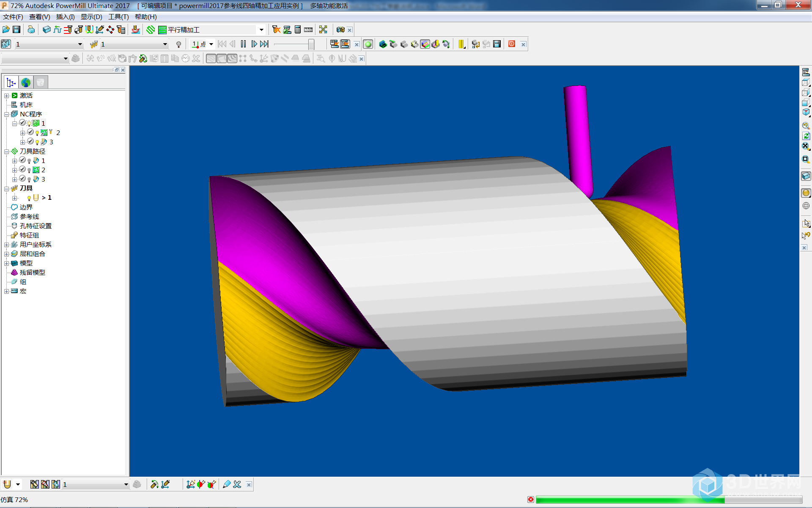812x508 pixels.
Task: Click the simulation progress bar
Action: click(669, 500)
